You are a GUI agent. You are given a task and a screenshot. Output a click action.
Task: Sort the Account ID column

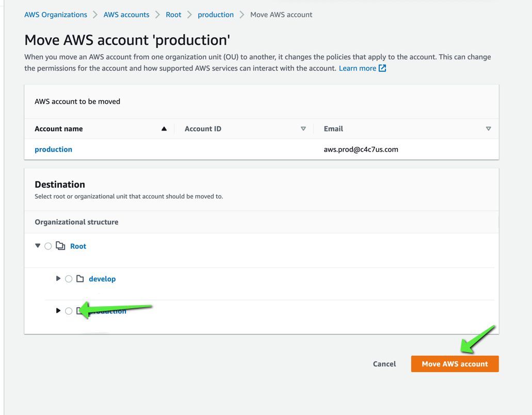(x=303, y=129)
